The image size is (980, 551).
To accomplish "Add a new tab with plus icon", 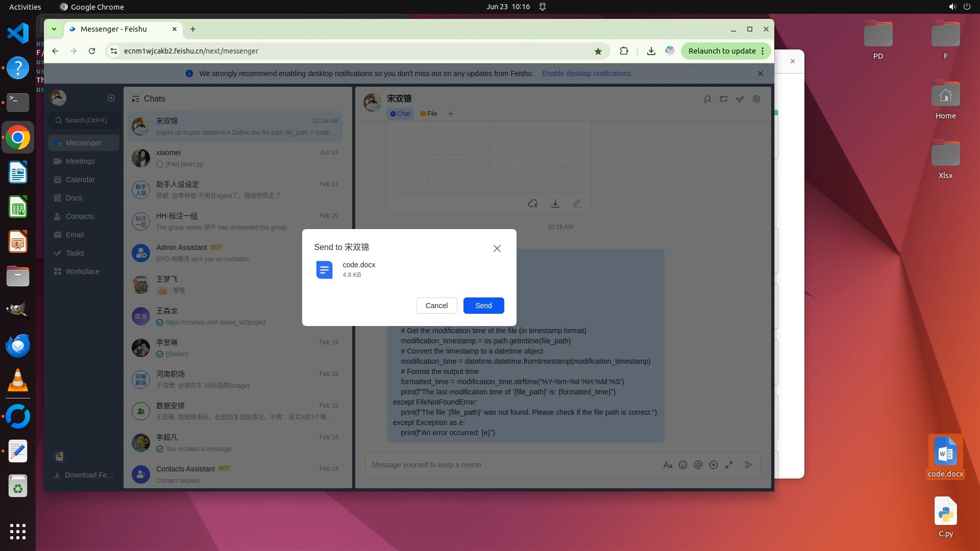I will [x=451, y=114].
